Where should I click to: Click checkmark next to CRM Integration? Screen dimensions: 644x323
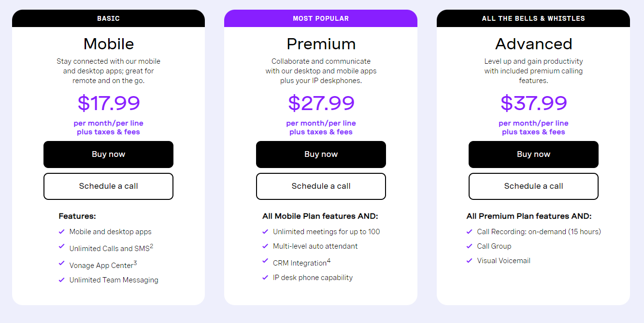click(265, 261)
